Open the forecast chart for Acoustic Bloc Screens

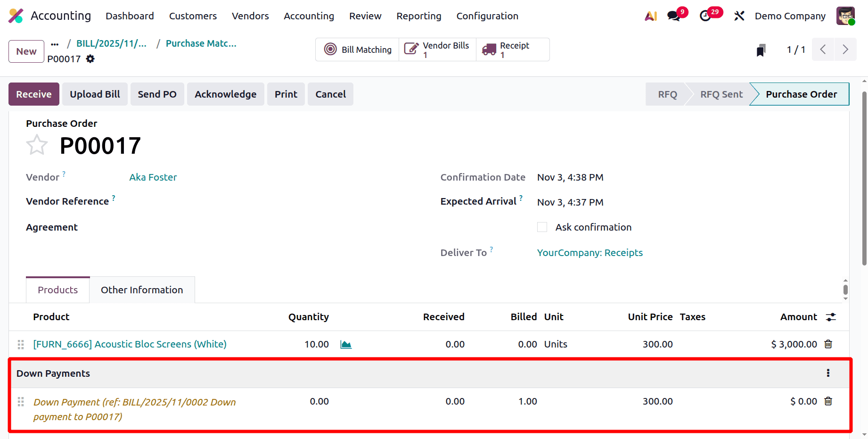coord(345,344)
